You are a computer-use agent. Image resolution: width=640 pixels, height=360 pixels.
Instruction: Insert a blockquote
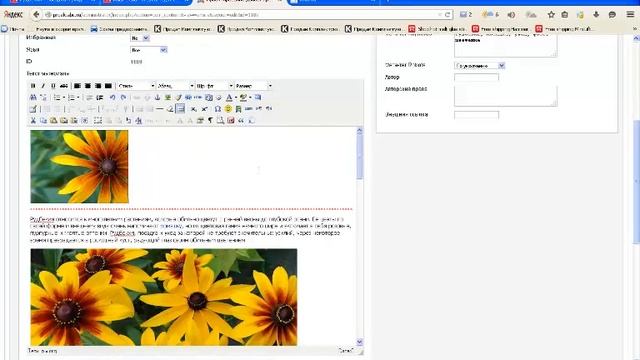click(x=241, y=120)
